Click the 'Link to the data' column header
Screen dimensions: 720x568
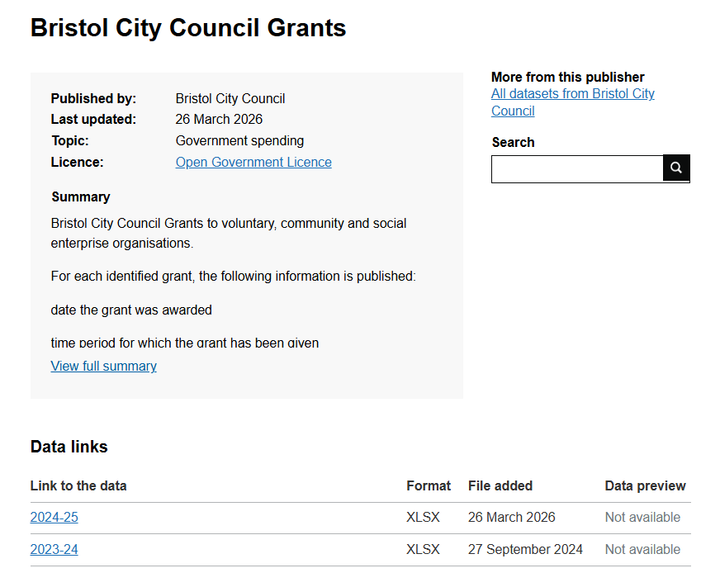[x=79, y=486]
